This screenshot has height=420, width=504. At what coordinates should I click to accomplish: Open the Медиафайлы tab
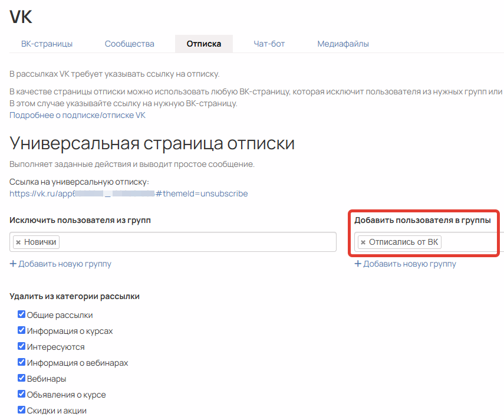[x=343, y=44]
